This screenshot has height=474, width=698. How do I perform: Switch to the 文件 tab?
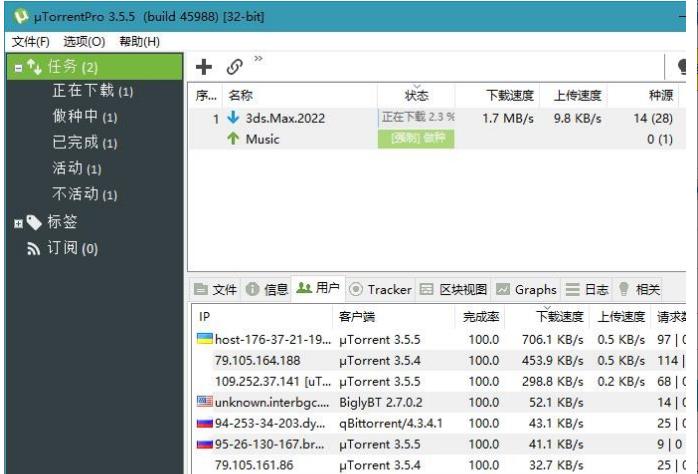coord(216,289)
